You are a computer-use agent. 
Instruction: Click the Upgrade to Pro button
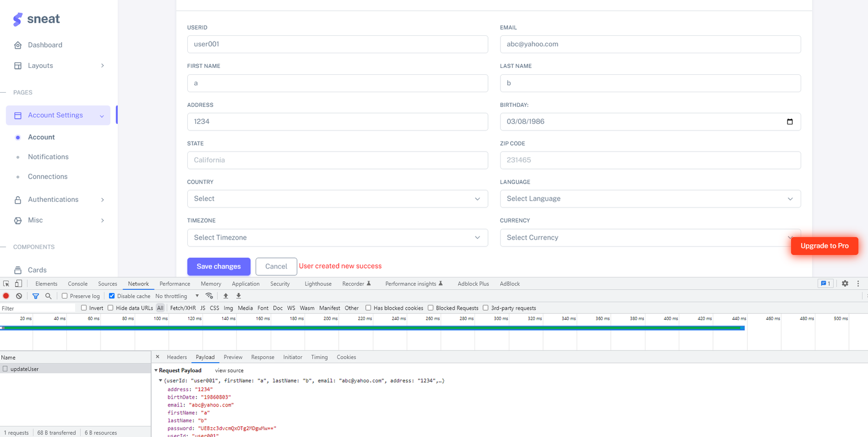click(824, 246)
